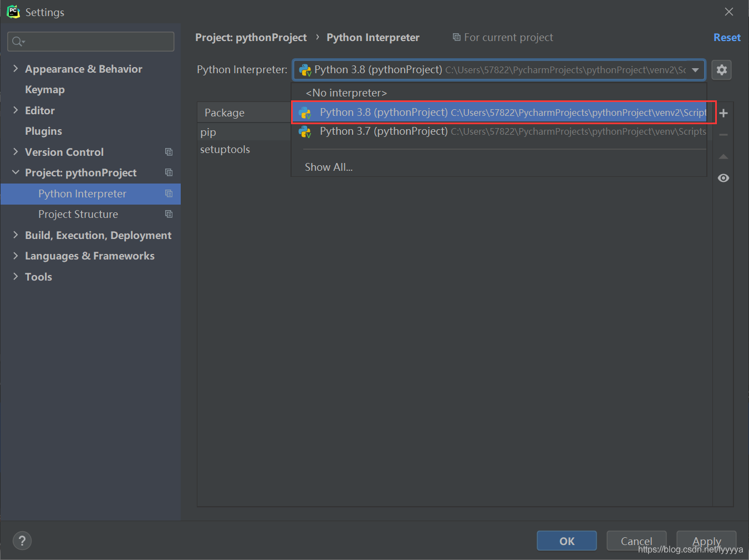The width and height of the screenshot is (749, 560).
Task: Click the OK button
Action: point(567,541)
